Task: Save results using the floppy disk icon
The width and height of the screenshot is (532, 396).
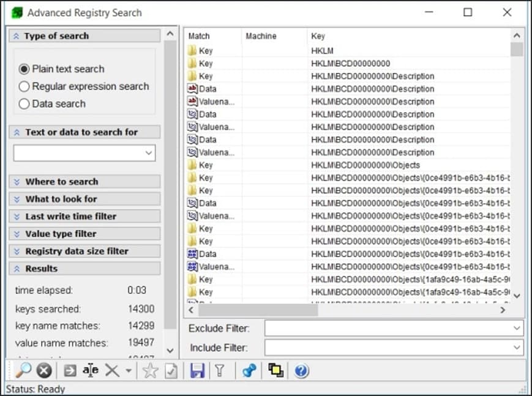Action: [x=196, y=370]
